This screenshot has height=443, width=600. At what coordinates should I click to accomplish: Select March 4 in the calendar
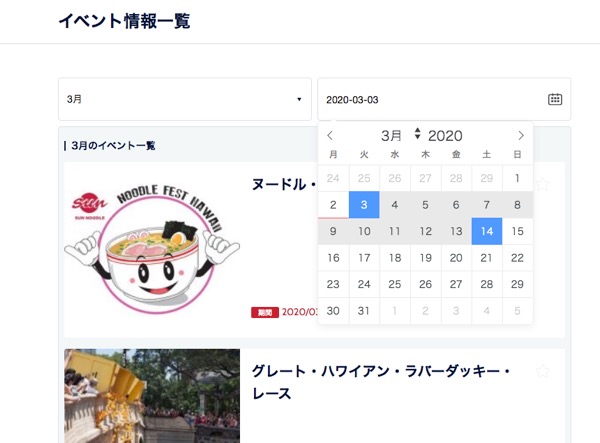[x=395, y=205]
